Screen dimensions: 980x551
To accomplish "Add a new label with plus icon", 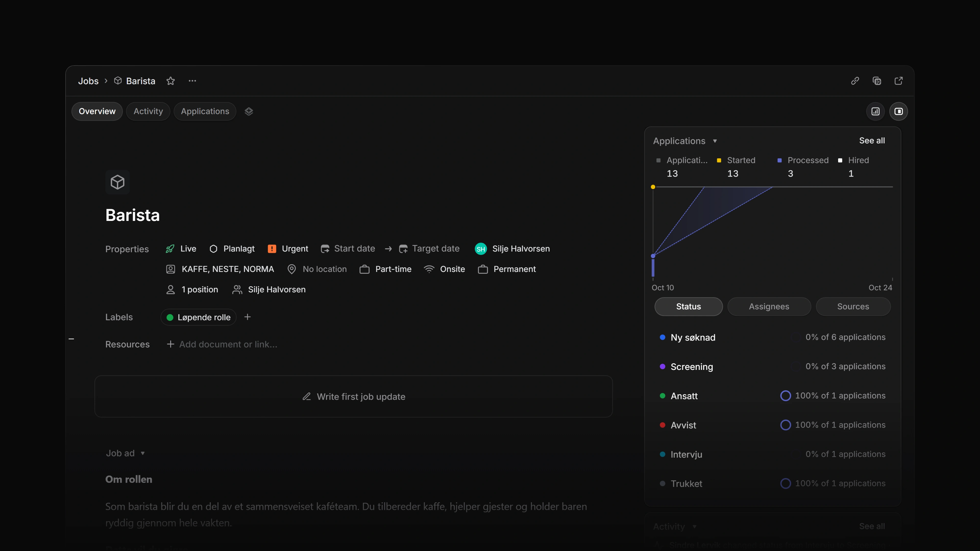I will 247,317.
